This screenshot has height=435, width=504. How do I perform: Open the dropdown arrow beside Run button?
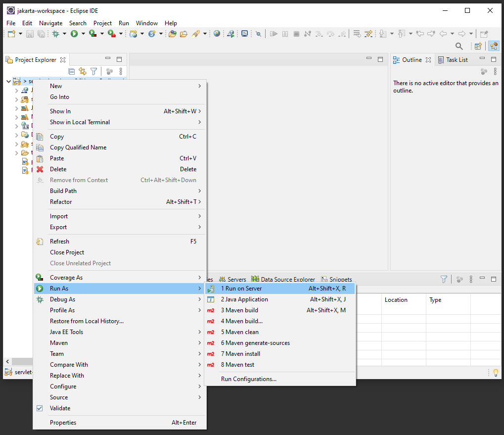[x=83, y=34]
